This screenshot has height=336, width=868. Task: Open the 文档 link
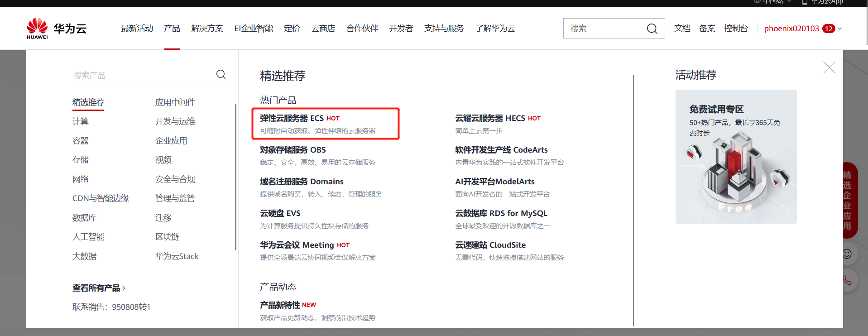[x=682, y=29]
